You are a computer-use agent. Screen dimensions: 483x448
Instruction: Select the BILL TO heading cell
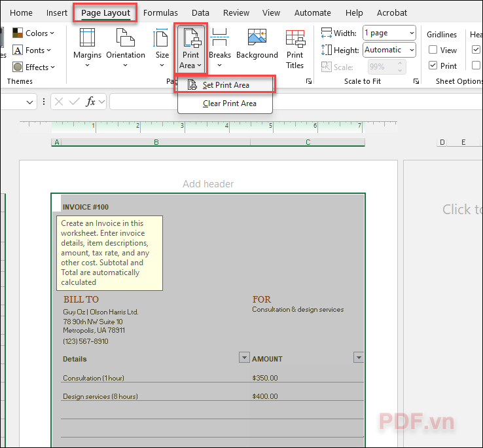(x=81, y=299)
